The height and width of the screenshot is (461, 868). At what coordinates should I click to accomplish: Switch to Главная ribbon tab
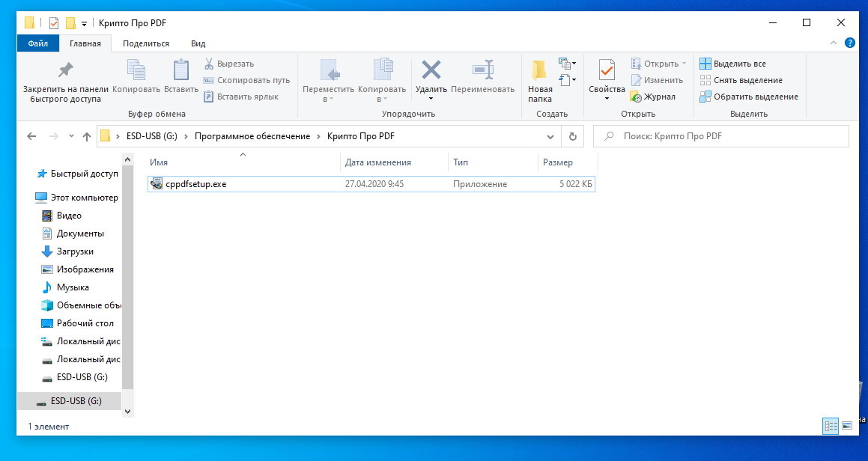(x=85, y=43)
